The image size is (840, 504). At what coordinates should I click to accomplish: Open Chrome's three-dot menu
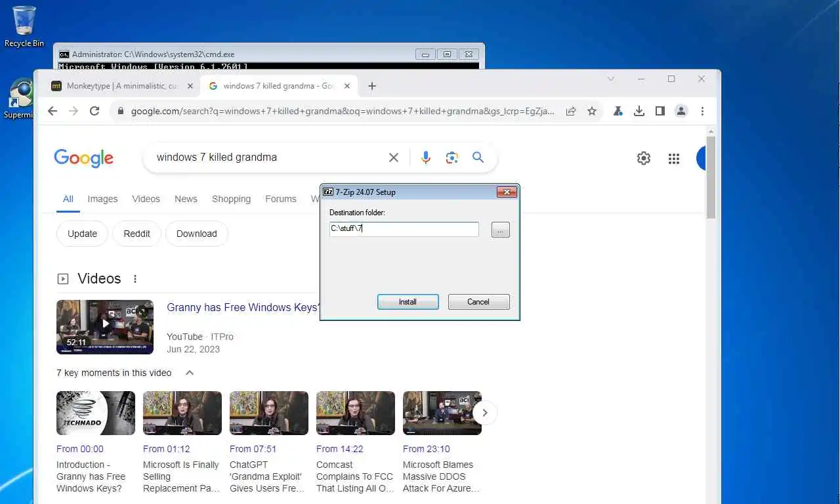point(702,111)
